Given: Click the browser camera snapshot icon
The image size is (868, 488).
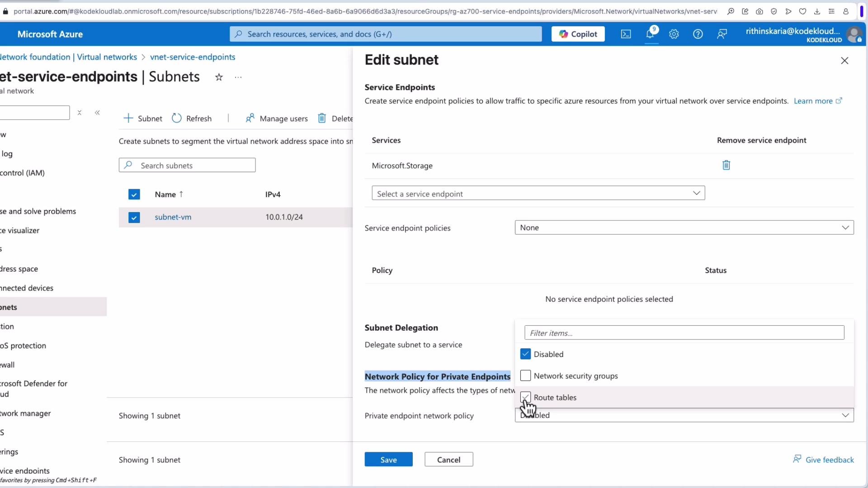Looking at the screenshot, I should point(759,12).
